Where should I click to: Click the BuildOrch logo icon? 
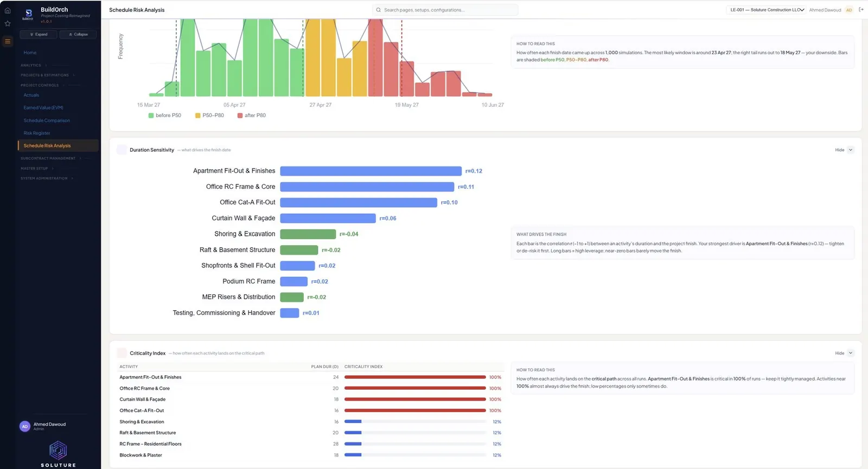tap(28, 14)
